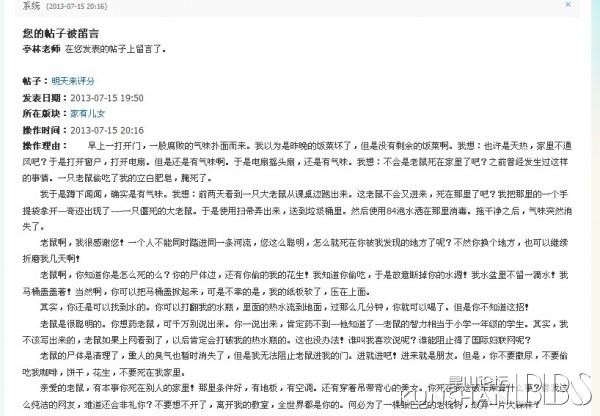Click the paragraph starting 老鼠是很聪明的
The image size is (600, 416).
click(x=295, y=332)
